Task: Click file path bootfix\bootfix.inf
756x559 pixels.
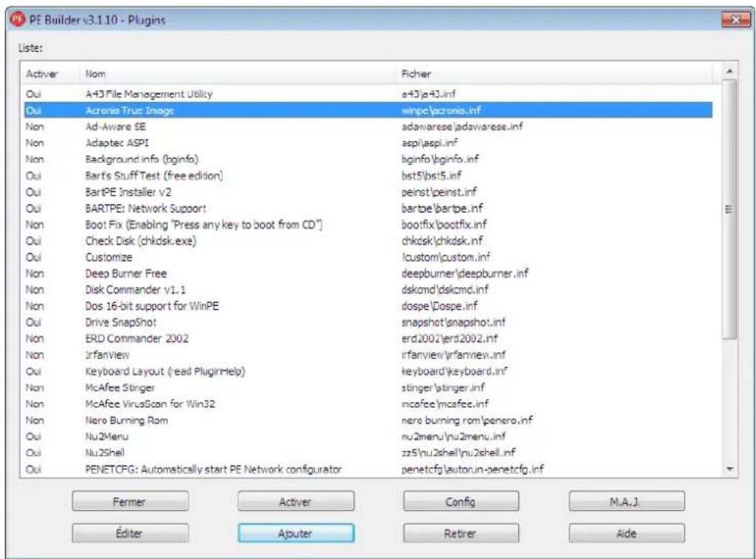Action: [x=444, y=224]
